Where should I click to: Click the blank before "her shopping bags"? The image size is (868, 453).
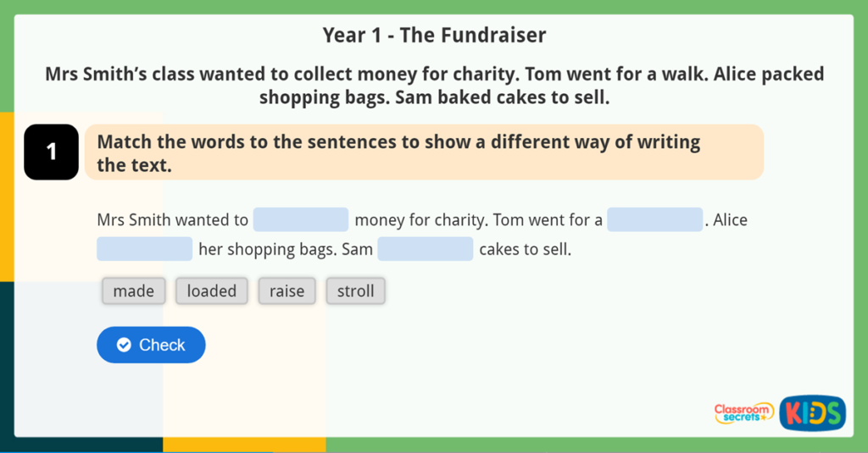tap(144, 250)
